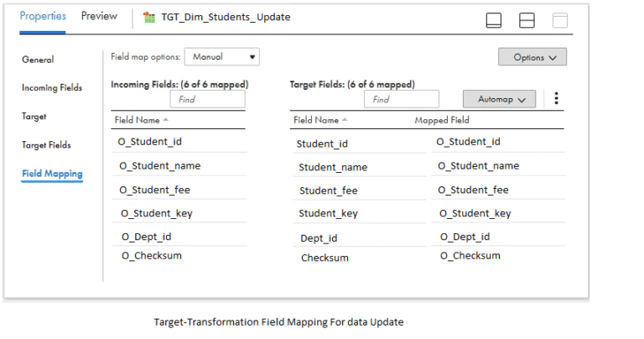Open the General section
This screenshot has width=644, height=339.
click(x=38, y=60)
